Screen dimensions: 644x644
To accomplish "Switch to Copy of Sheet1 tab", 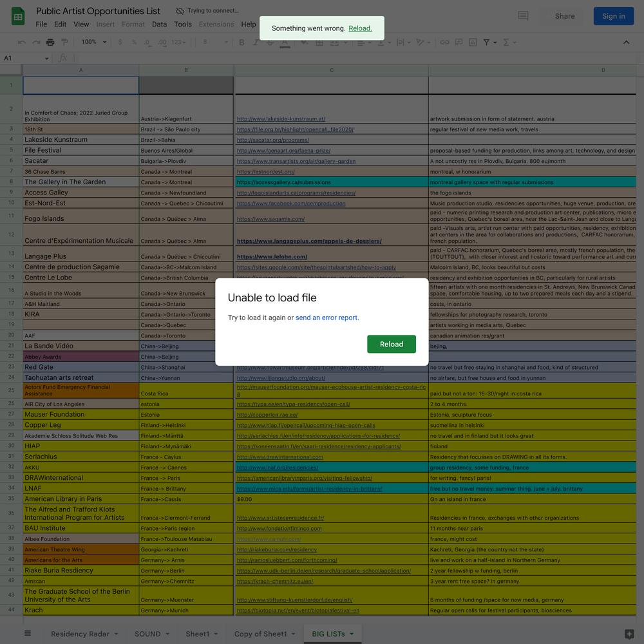I will point(260,634).
